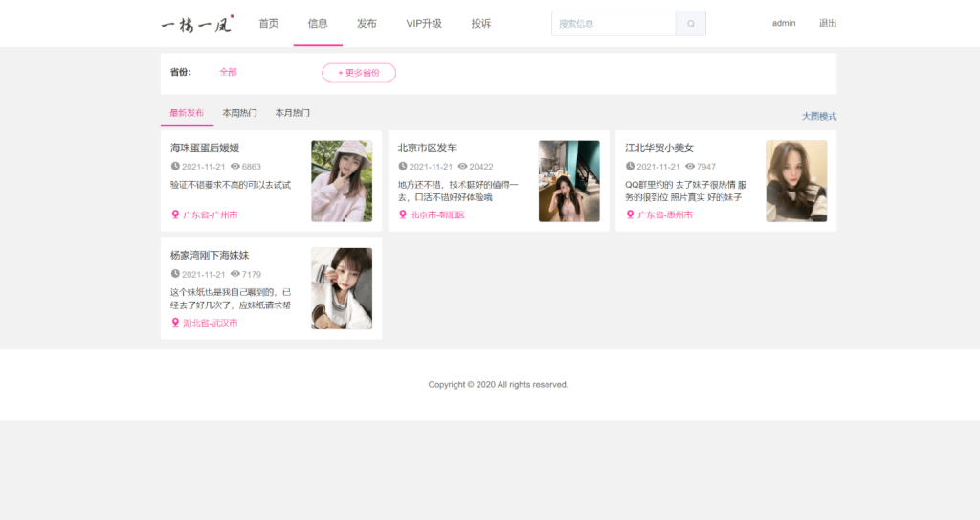The height and width of the screenshot is (520, 980).
Task: Switch to 大图模式 view
Action: click(x=819, y=117)
